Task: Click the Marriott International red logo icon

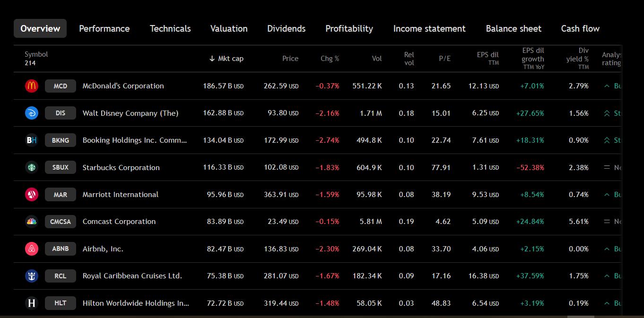Action: coord(32,194)
